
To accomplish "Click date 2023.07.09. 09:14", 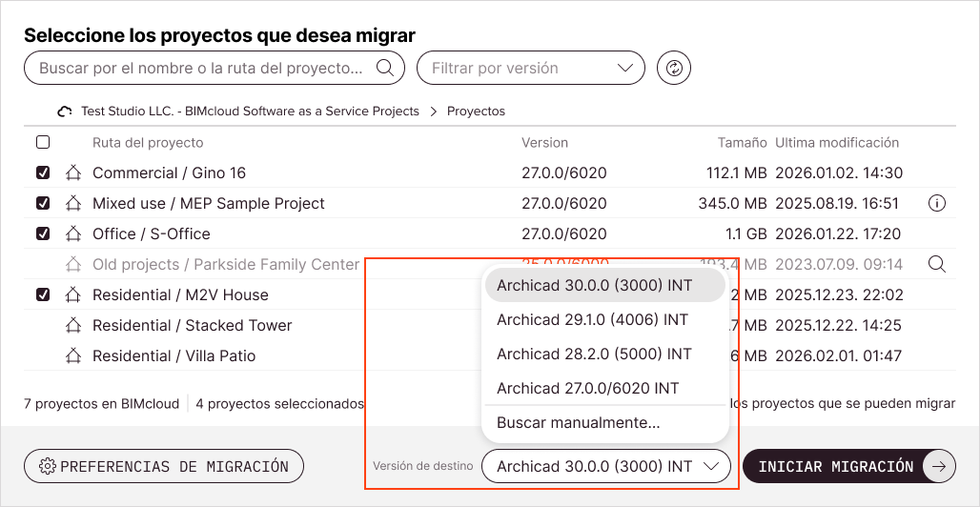I will 839,264.
